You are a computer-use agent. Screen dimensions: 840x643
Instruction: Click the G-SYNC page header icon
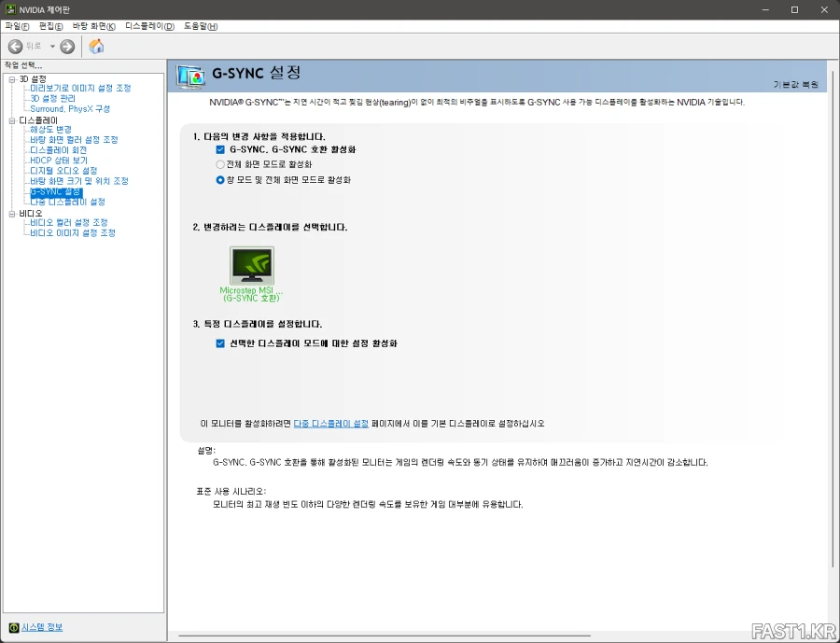point(190,77)
